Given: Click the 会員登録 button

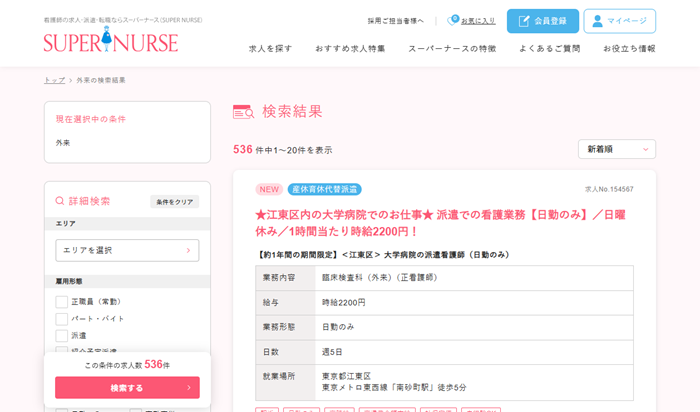Looking at the screenshot, I should click(x=543, y=21).
